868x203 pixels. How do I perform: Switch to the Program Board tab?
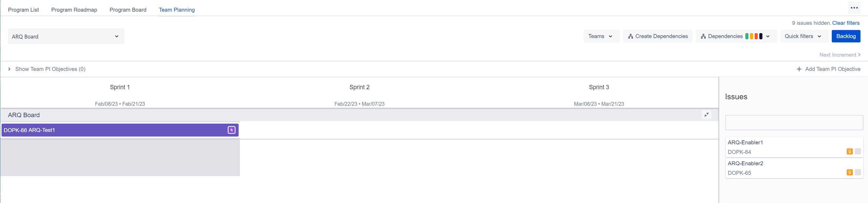point(128,10)
